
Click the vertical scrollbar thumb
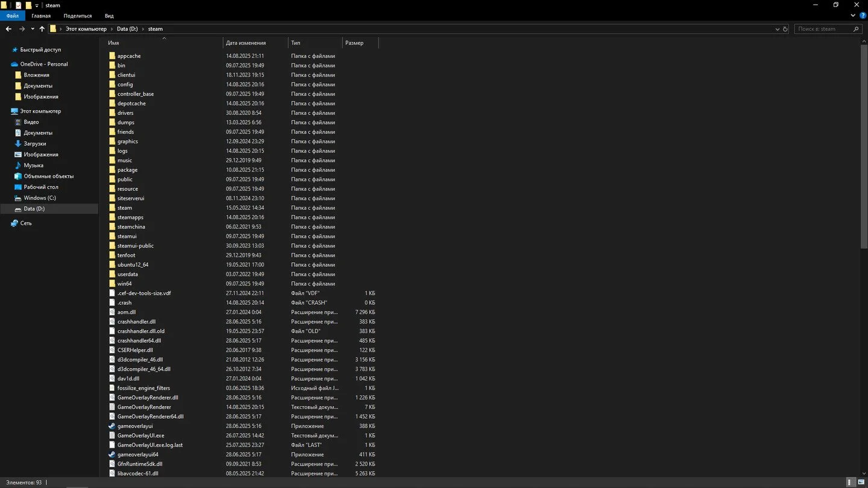click(864, 148)
